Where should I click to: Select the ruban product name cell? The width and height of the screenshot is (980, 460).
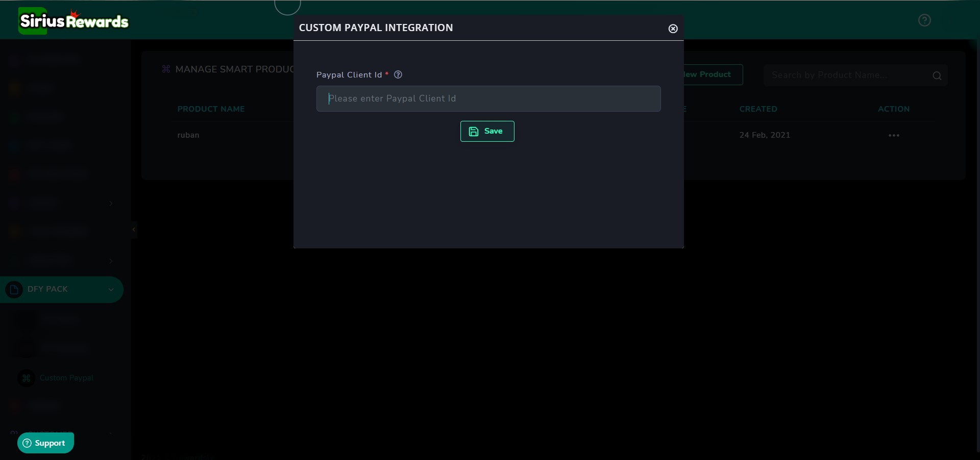point(188,135)
